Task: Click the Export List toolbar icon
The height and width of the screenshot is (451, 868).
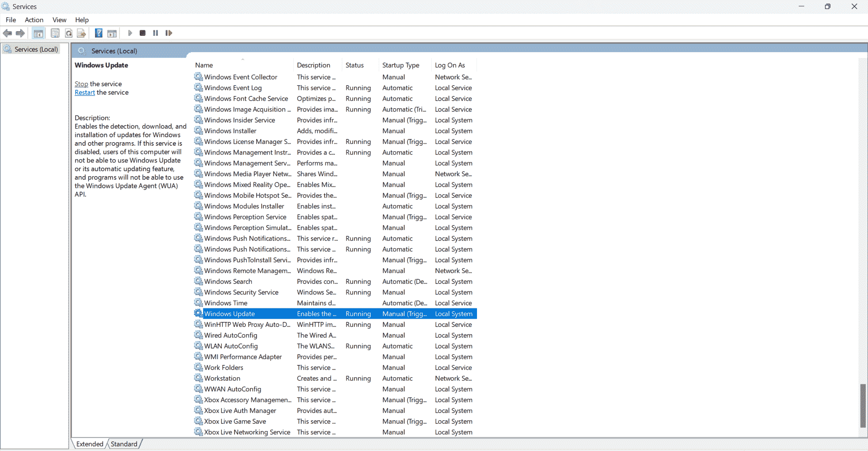Action: [x=81, y=33]
